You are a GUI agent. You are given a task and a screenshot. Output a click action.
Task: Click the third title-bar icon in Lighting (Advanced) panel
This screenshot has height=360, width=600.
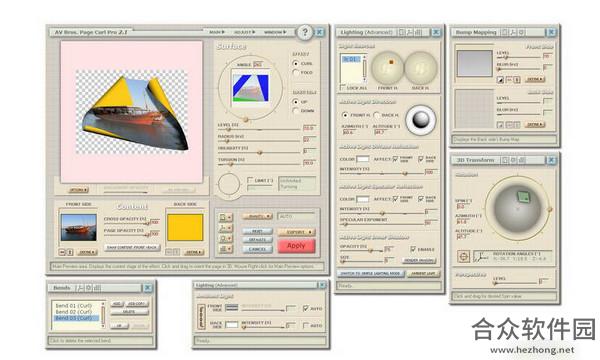tap(418, 33)
